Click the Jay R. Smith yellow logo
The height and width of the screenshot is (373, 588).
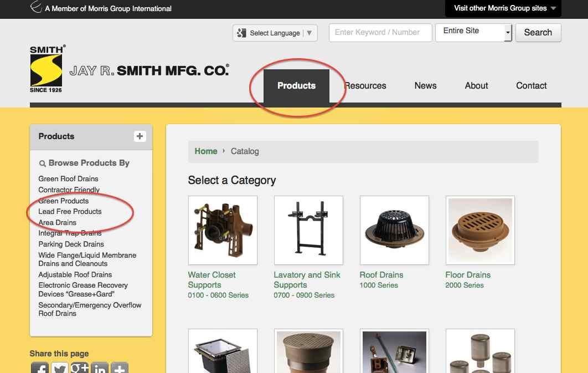pyautogui.click(x=47, y=69)
